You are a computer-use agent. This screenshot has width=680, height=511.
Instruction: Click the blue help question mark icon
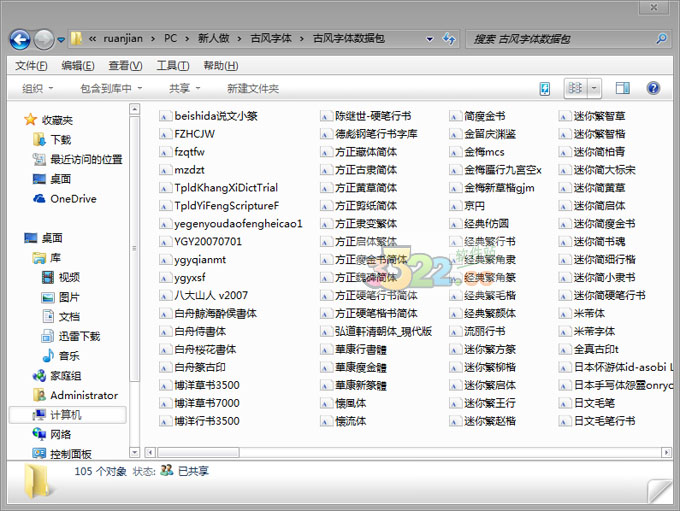(653, 88)
